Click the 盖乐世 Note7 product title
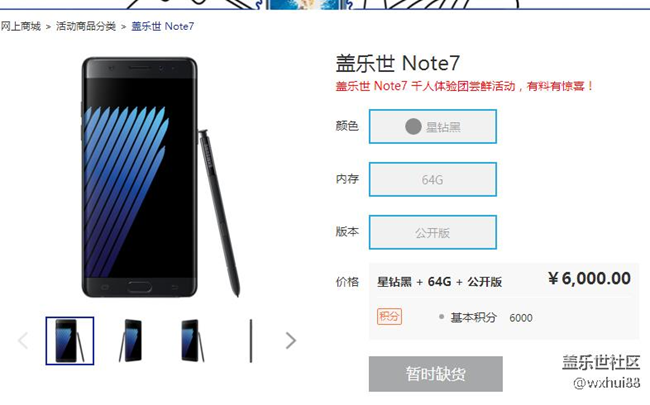 point(398,63)
